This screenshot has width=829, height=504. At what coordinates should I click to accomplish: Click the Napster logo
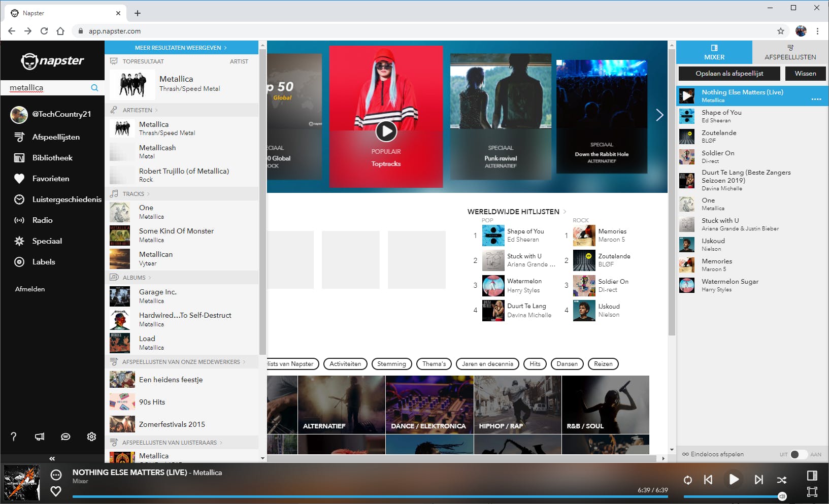pyautogui.click(x=52, y=61)
